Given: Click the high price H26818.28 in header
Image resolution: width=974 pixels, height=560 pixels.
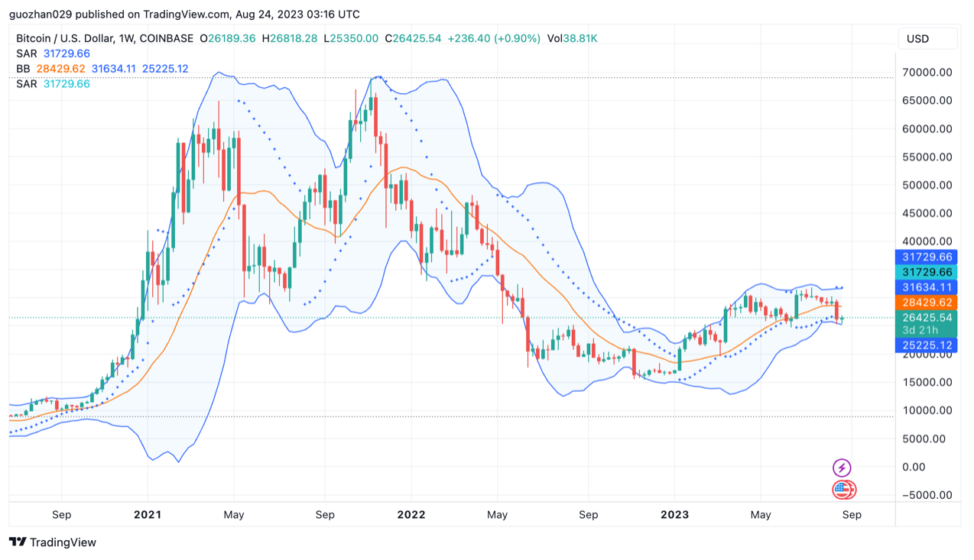Looking at the screenshot, I should pos(290,38).
